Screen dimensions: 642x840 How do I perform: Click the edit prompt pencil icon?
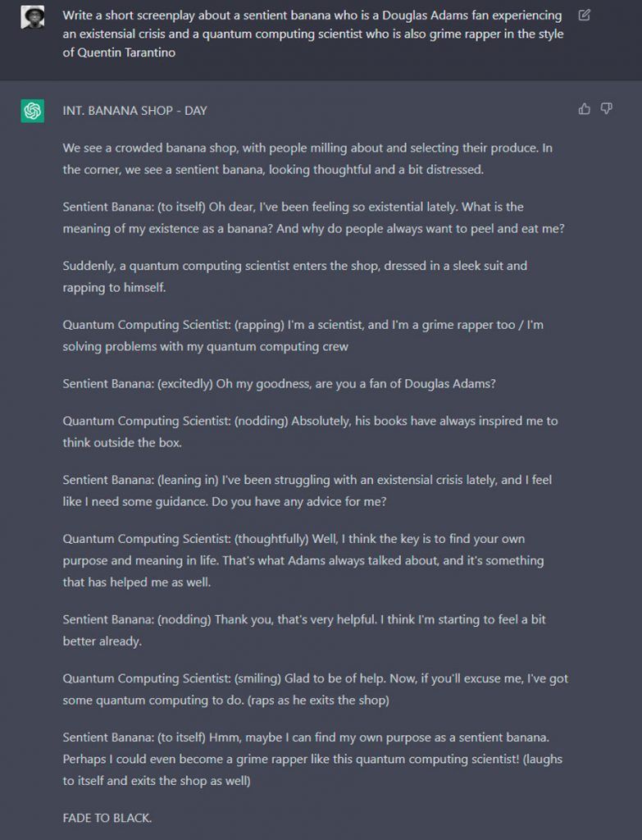[x=584, y=15]
